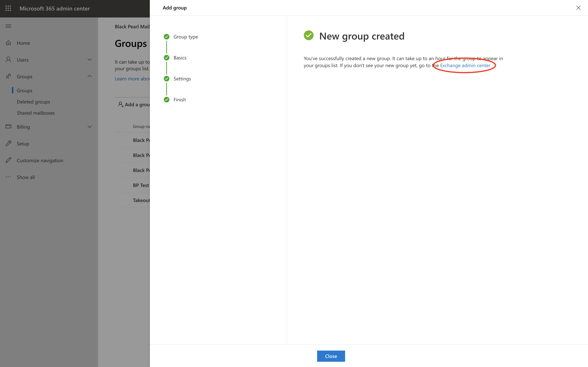Click the Show all ellipsis icon

pos(9,177)
